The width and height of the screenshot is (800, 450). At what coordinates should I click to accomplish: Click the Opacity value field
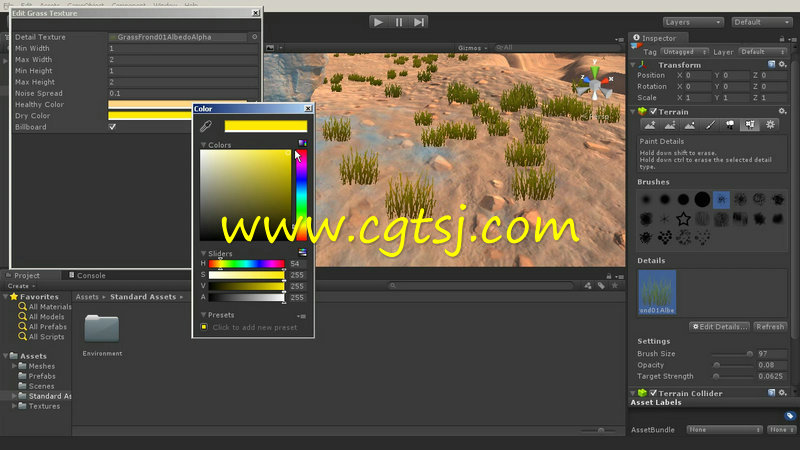[x=771, y=365]
